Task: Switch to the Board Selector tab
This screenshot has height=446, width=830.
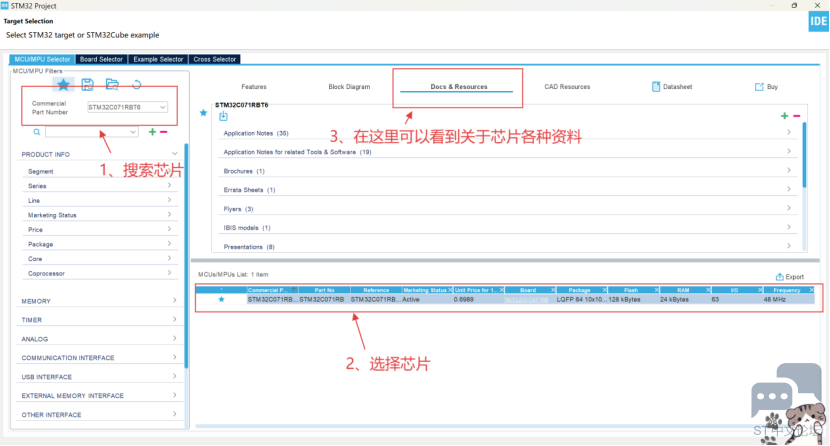Action: pos(101,59)
